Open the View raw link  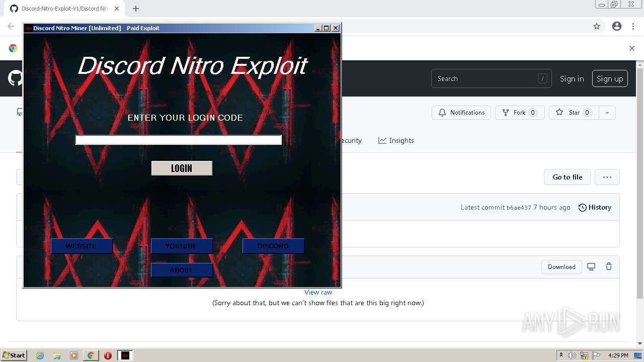[318, 292]
